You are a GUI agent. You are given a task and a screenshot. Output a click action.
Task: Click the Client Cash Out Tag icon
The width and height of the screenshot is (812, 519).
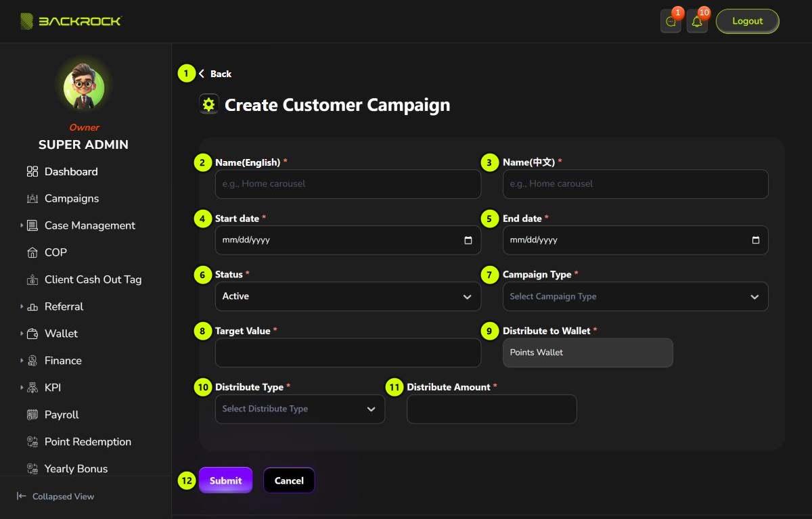pyautogui.click(x=32, y=280)
